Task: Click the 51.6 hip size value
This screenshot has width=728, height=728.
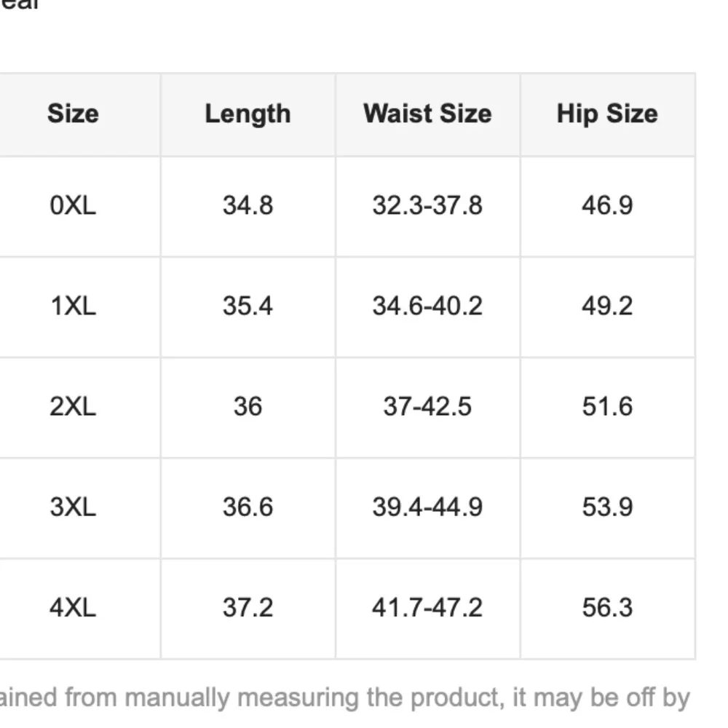Action: pyautogui.click(x=607, y=406)
